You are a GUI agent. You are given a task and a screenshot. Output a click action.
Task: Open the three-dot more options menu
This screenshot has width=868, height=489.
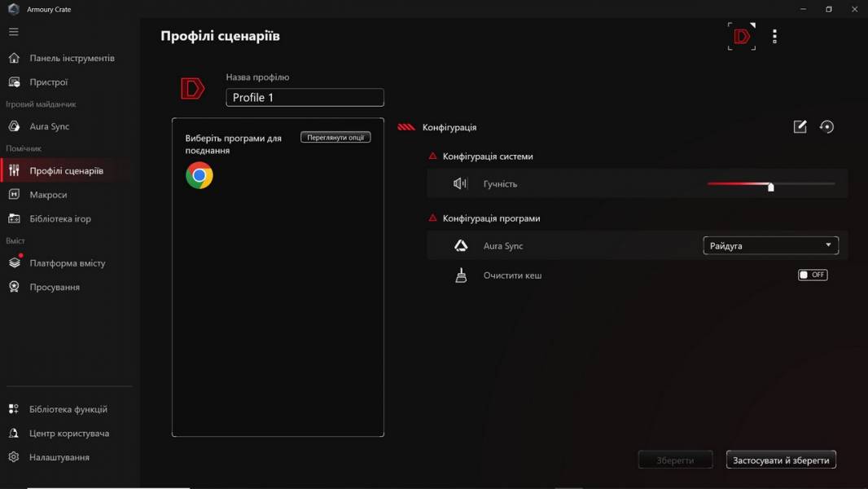click(774, 37)
